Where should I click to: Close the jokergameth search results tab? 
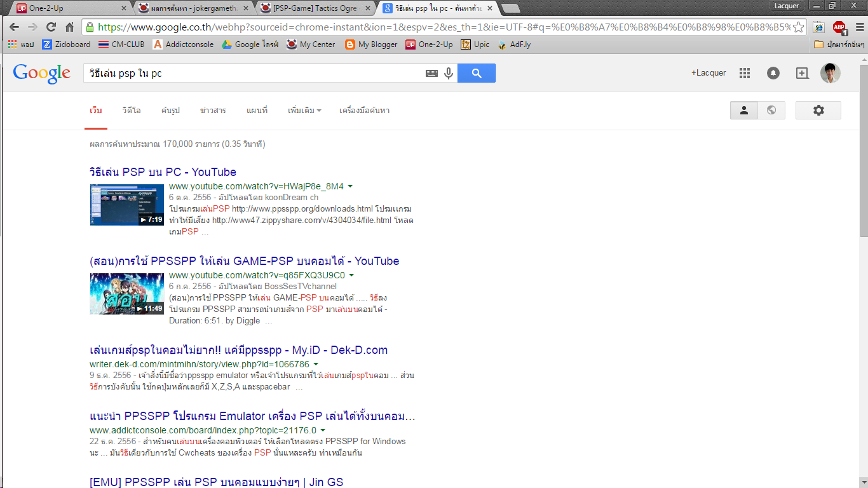pos(246,8)
